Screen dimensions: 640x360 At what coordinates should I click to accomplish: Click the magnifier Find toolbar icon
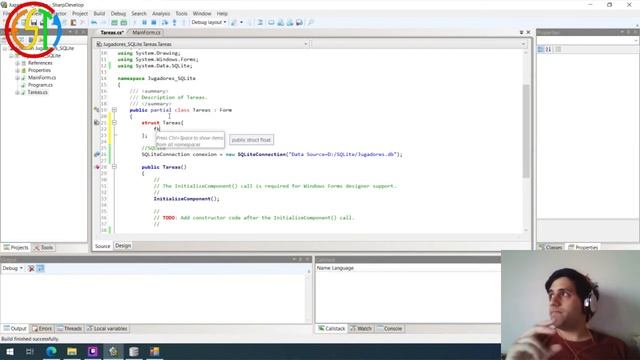point(311,22)
